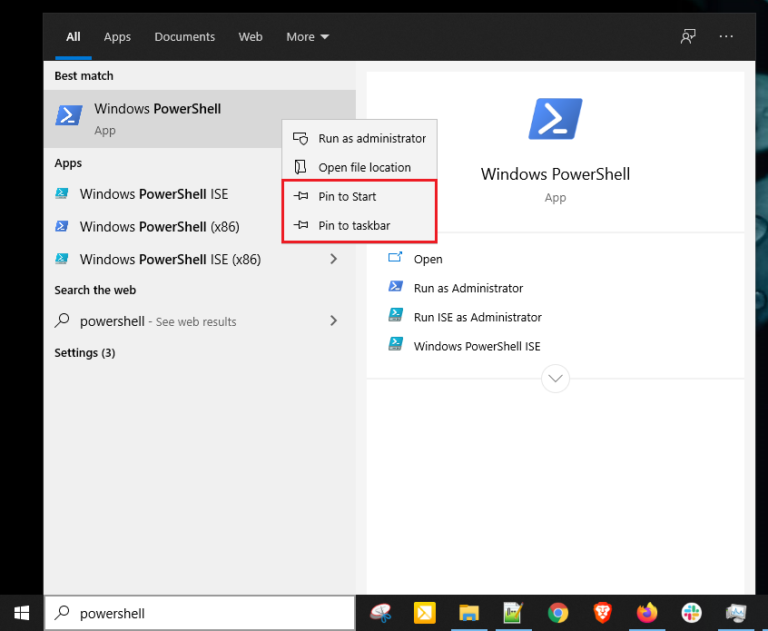Select the All search tab
Screen dimensions: 768x631
[73, 37]
